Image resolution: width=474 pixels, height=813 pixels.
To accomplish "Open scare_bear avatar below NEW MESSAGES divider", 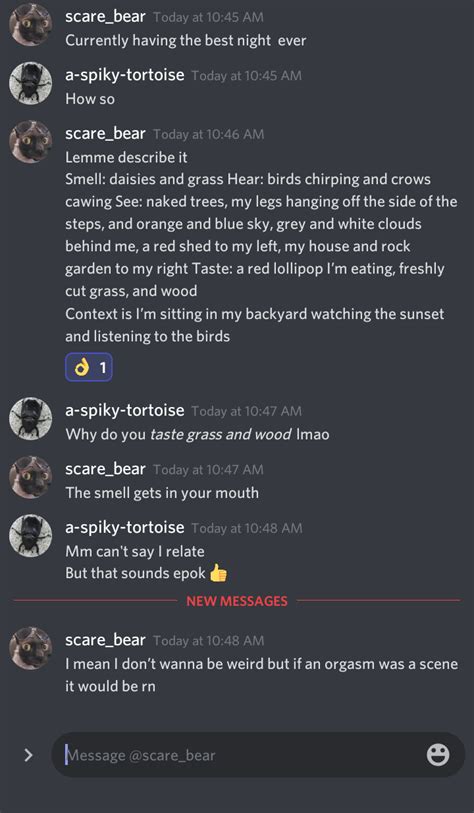I will point(31,648).
